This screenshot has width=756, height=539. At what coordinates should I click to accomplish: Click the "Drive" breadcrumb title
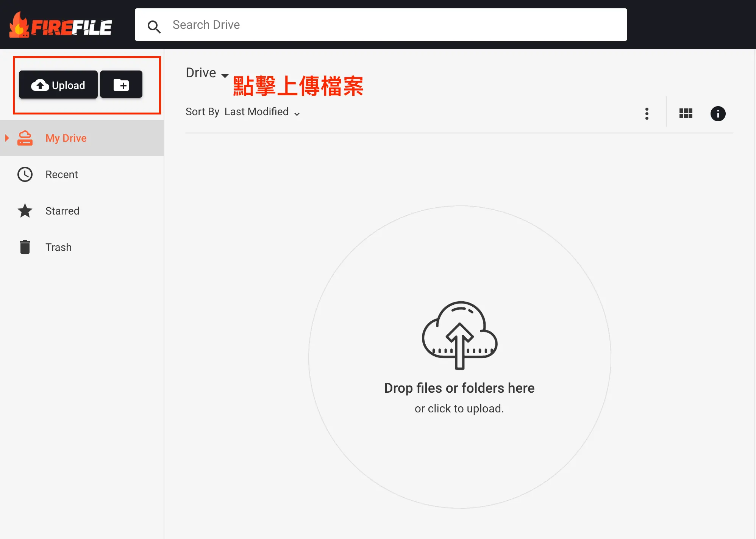(201, 73)
